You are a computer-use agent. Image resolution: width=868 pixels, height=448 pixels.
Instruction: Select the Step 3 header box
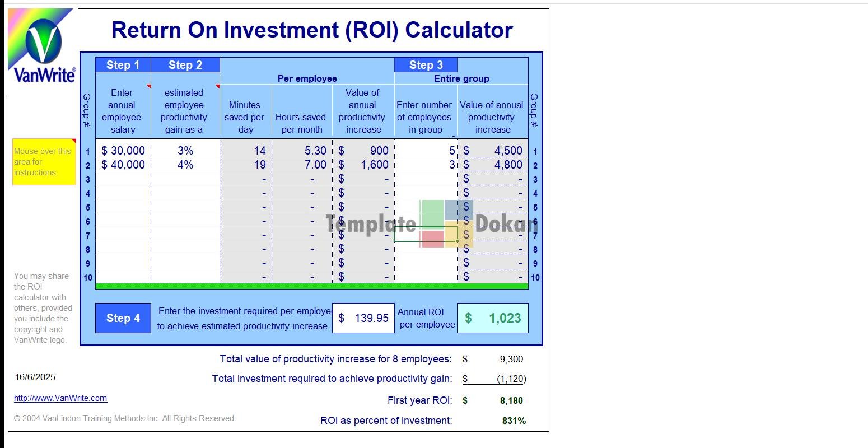pyautogui.click(x=426, y=65)
